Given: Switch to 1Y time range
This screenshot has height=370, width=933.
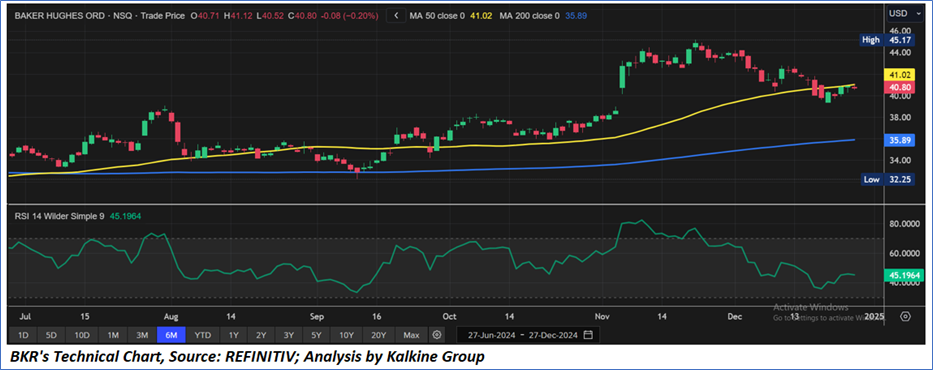Looking at the screenshot, I should (x=234, y=335).
